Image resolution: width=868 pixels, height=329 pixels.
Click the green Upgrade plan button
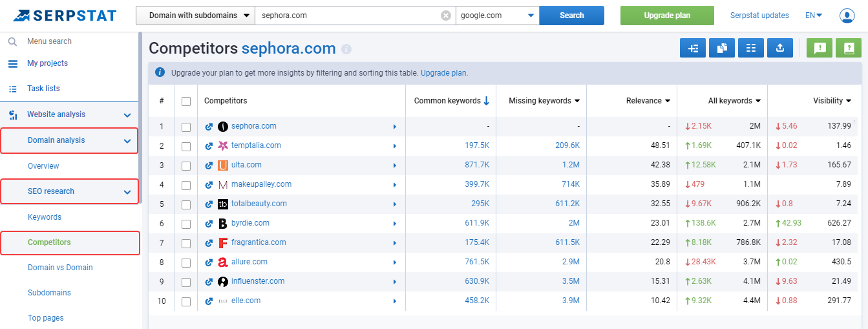667,16
